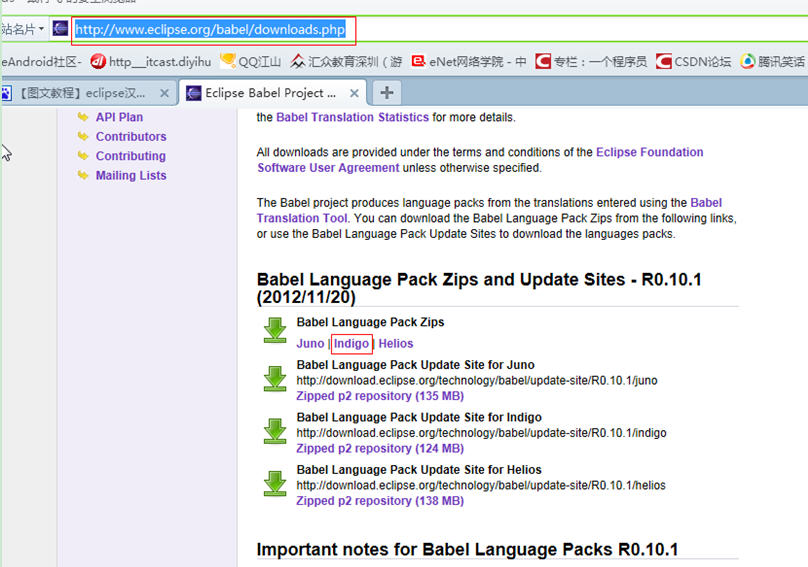
Task: Click green download arrow for Helios update site
Action: click(275, 483)
